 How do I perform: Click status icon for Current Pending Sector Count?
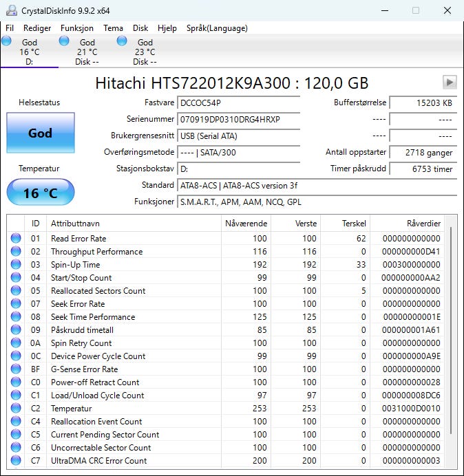pyautogui.click(x=16, y=434)
